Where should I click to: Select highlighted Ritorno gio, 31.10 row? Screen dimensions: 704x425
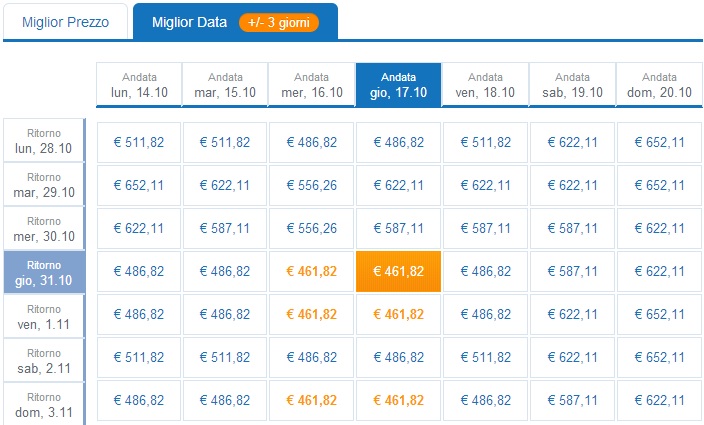pos(44,272)
